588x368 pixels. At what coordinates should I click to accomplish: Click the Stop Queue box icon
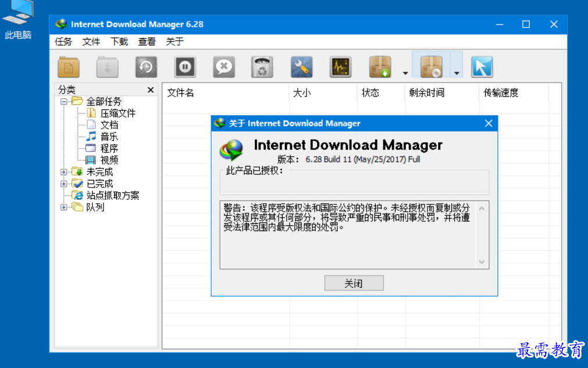click(431, 67)
